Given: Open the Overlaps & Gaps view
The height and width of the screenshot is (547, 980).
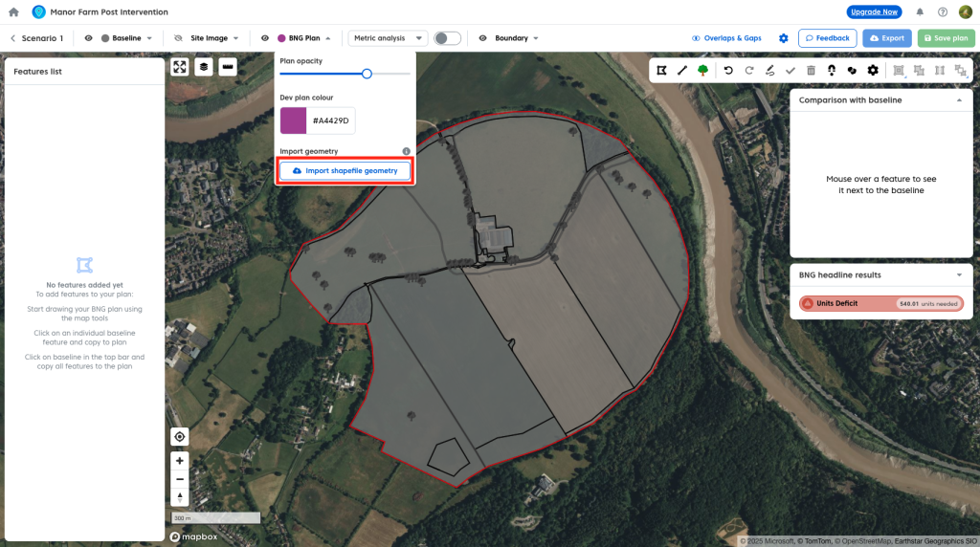Looking at the screenshot, I should (726, 38).
